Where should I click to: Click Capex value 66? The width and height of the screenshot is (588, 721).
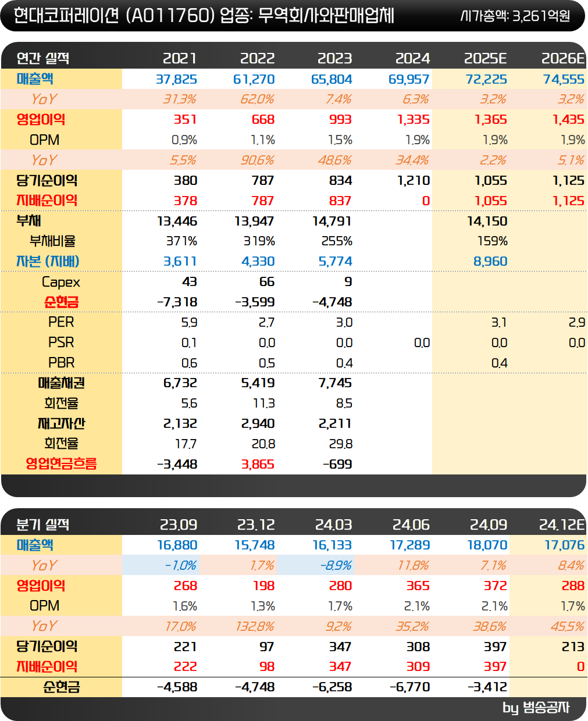(267, 282)
